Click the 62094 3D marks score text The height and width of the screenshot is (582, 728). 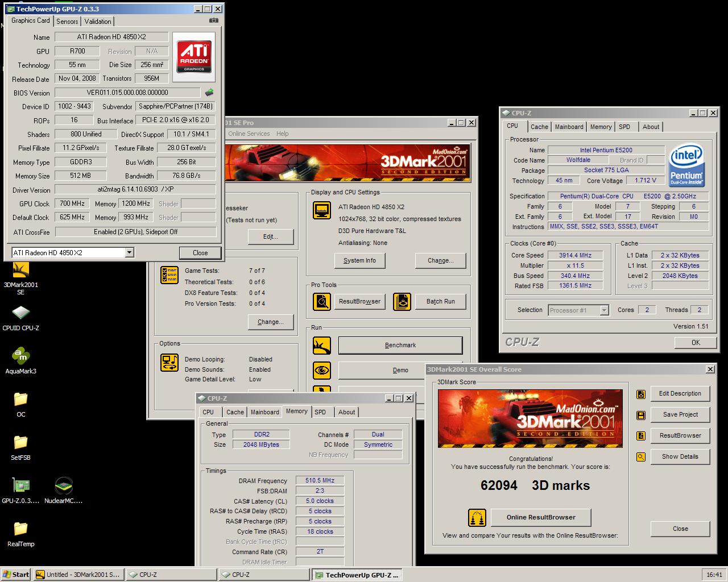pyautogui.click(x=535, y=485)
